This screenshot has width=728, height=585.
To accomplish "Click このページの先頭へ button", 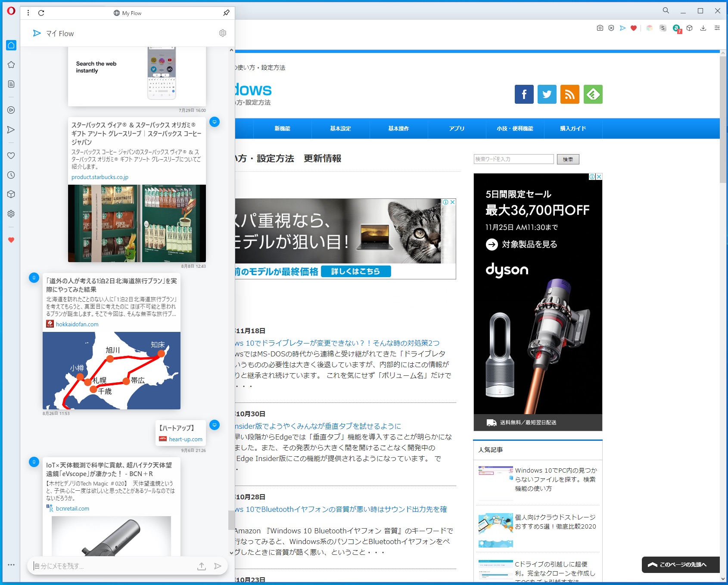I will (681, 565).
